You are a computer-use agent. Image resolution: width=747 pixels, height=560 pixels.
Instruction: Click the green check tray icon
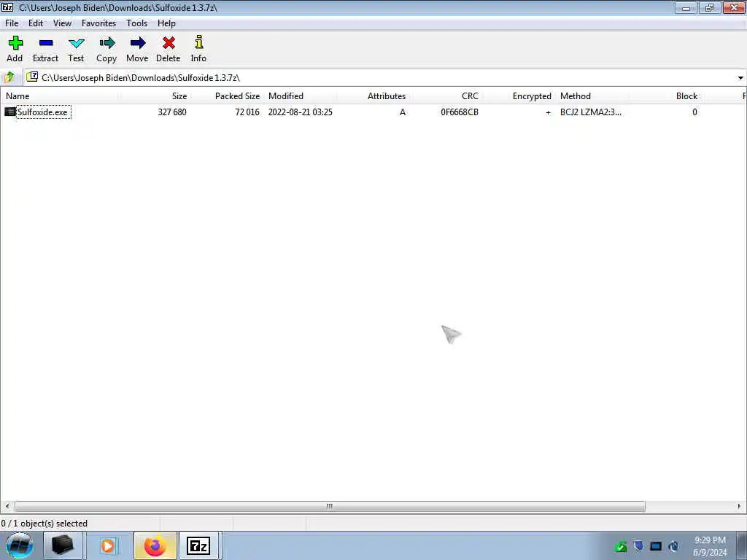[620, 546]
